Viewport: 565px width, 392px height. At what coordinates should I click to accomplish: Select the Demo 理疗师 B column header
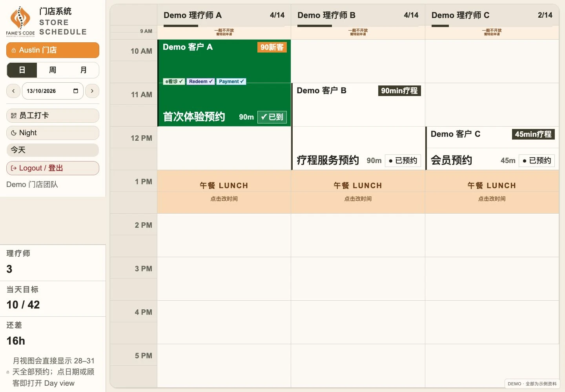pyautogui.click(x=358, y=15)
